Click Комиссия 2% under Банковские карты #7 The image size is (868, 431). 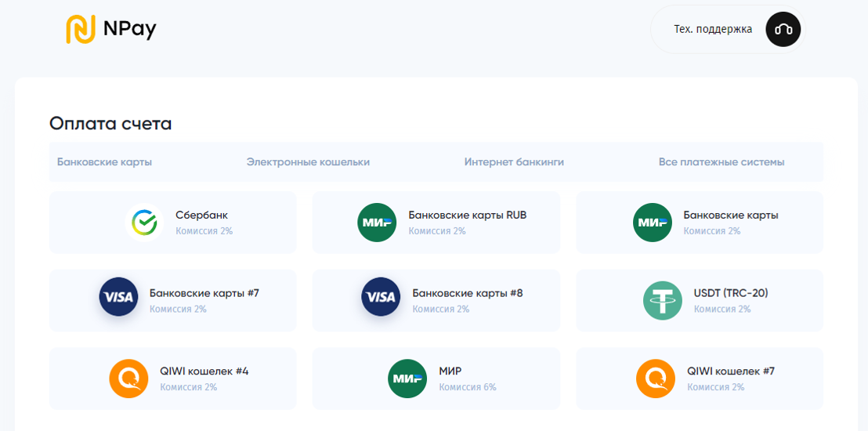click(178, 309)
